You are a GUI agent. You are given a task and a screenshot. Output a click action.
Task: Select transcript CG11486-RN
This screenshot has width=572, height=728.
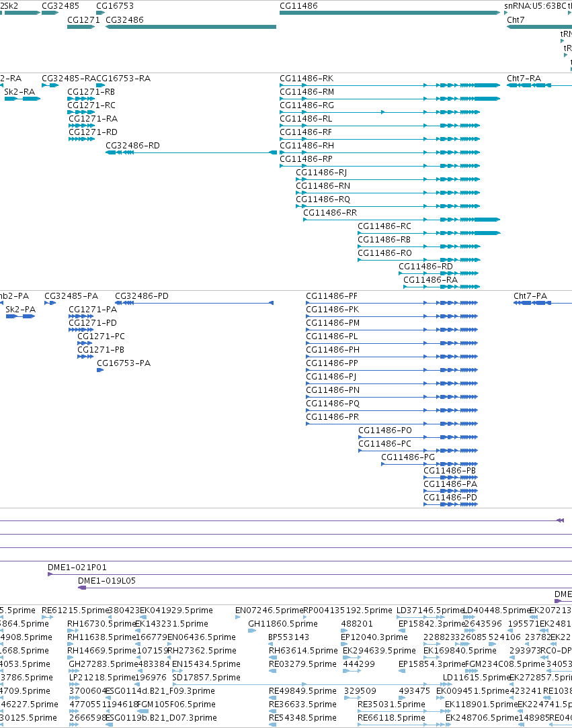pos(323,186)
